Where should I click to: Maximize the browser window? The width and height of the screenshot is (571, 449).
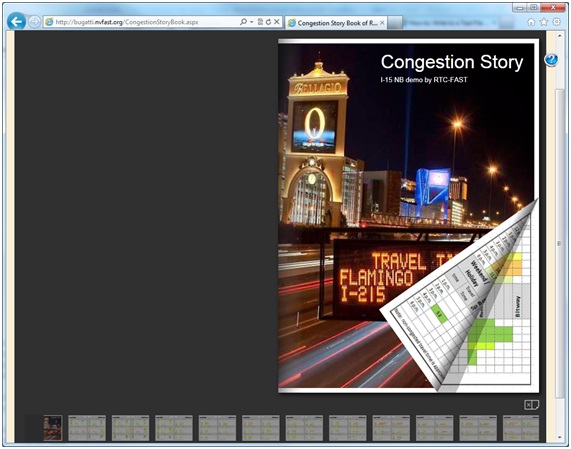tap(533, 8)
